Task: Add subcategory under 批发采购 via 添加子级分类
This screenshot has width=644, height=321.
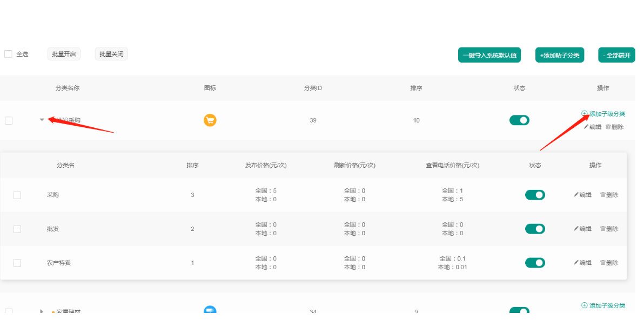Action: [603, 114]
